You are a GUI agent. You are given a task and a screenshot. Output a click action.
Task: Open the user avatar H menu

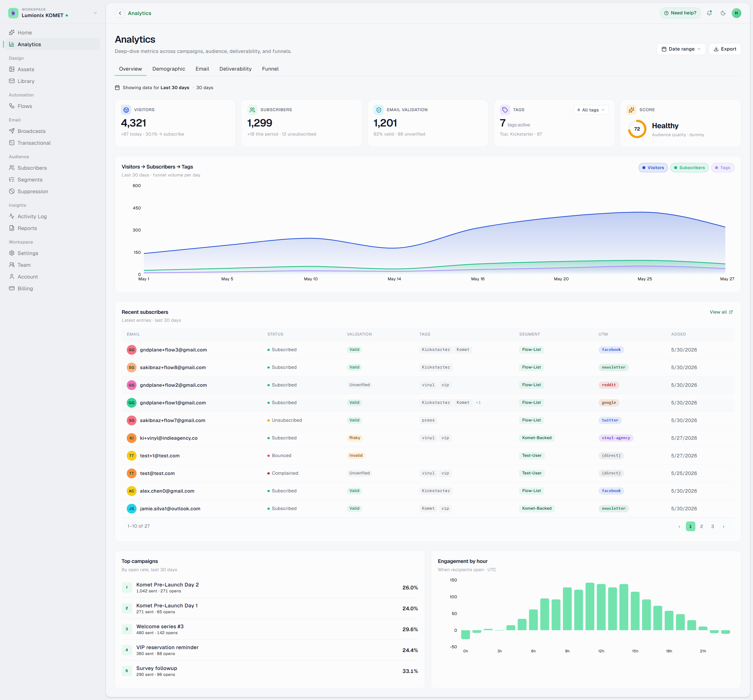736,13
